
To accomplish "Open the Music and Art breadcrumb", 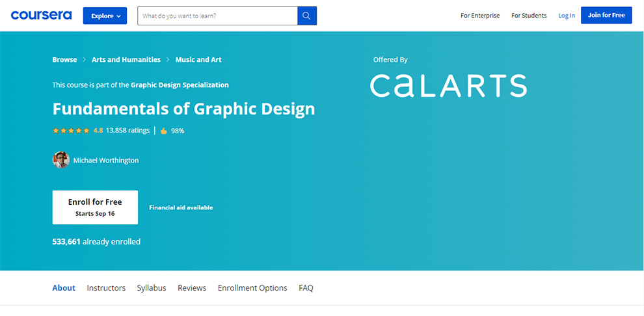I will [x=198, y=60].
